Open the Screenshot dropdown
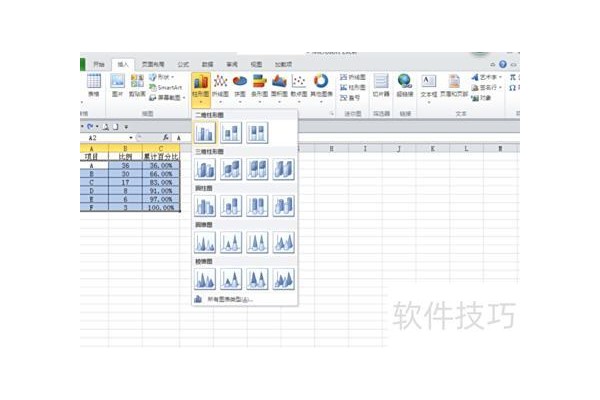 (x=167, y=98)
